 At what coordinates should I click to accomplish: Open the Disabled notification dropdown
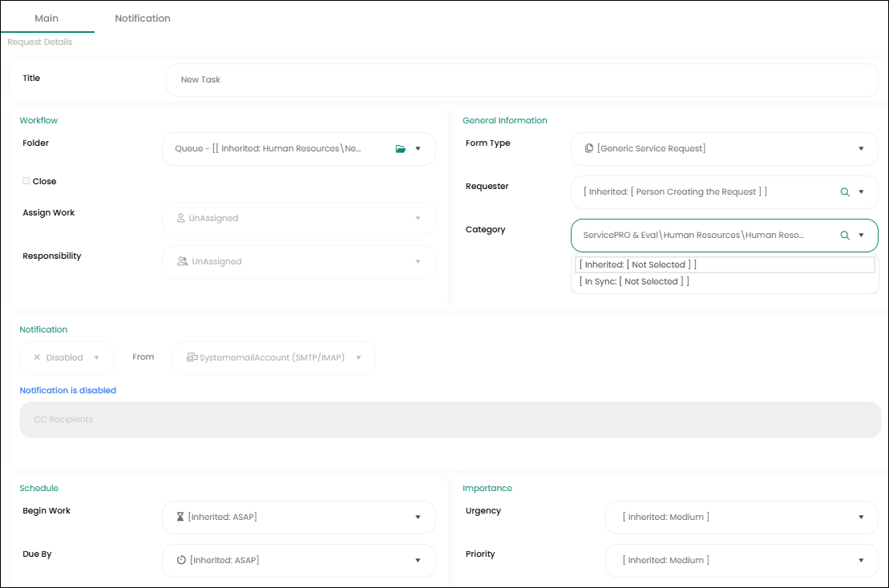[x=67, y=358]
